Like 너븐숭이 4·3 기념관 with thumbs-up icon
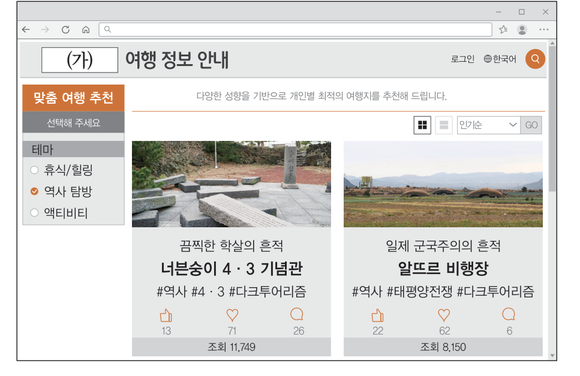This screenshot has height=376, width=580. (166, 316)
